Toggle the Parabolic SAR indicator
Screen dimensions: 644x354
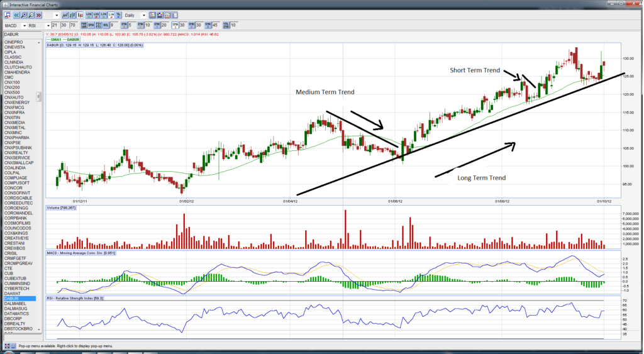83,25
